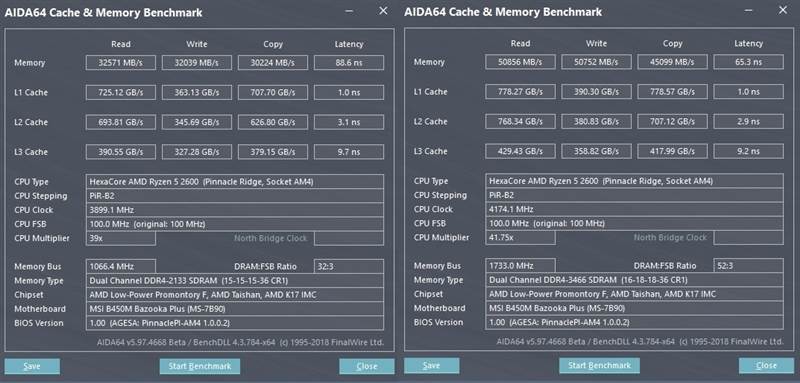
Task: Start Benchmark in the left window
Action: pos(199,366)
